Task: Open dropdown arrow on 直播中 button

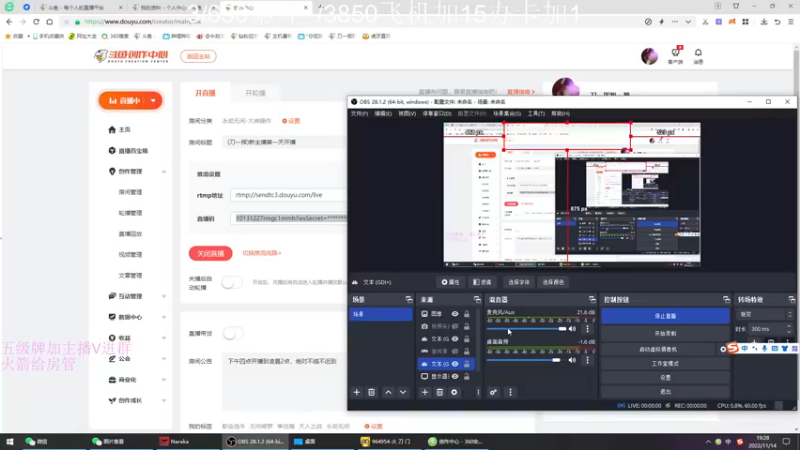Action: 153,101
